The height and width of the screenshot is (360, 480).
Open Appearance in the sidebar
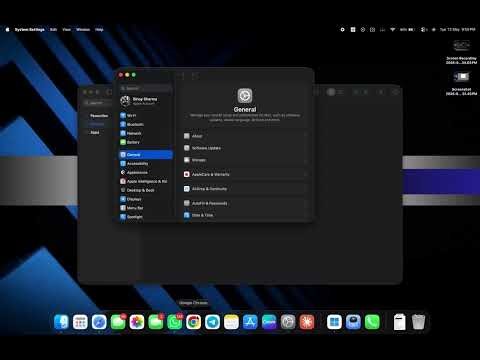pyautogui.click(x=146, y=172)
